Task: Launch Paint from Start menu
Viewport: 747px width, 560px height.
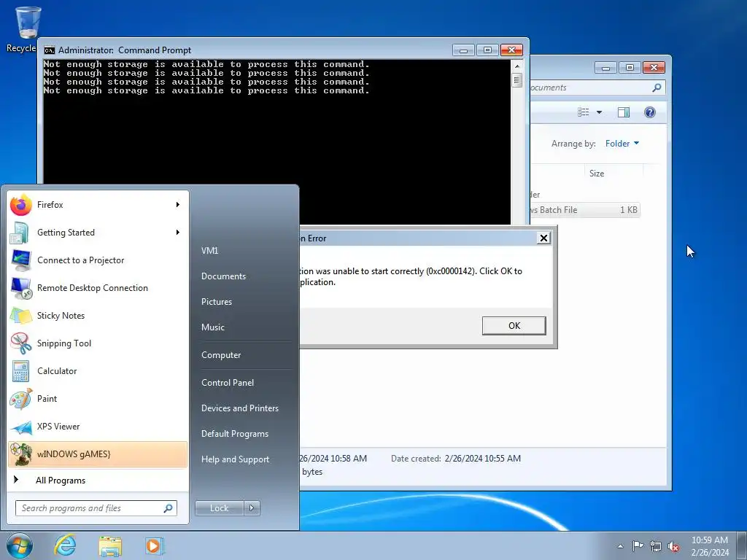Action: click(98, 399)
